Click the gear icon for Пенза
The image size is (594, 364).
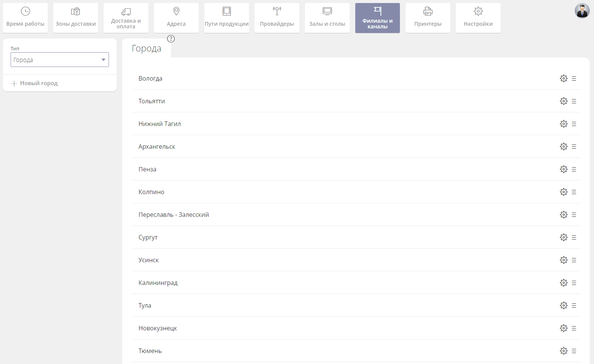click(563, 169)
